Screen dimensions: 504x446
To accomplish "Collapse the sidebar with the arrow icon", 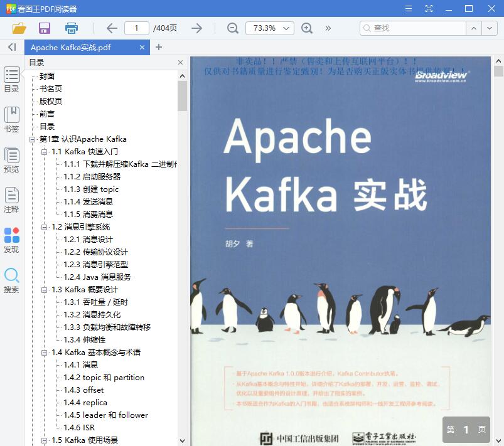I will tap(12, 47).
